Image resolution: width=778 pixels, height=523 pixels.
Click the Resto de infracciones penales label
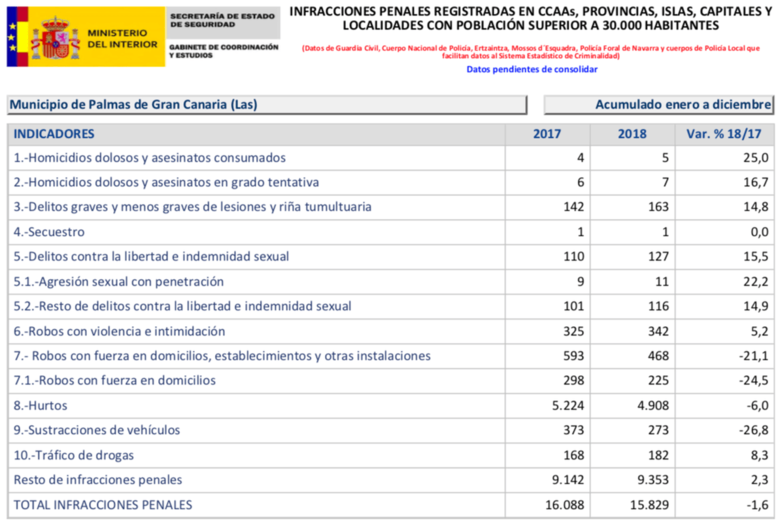[x=98, y=480]
